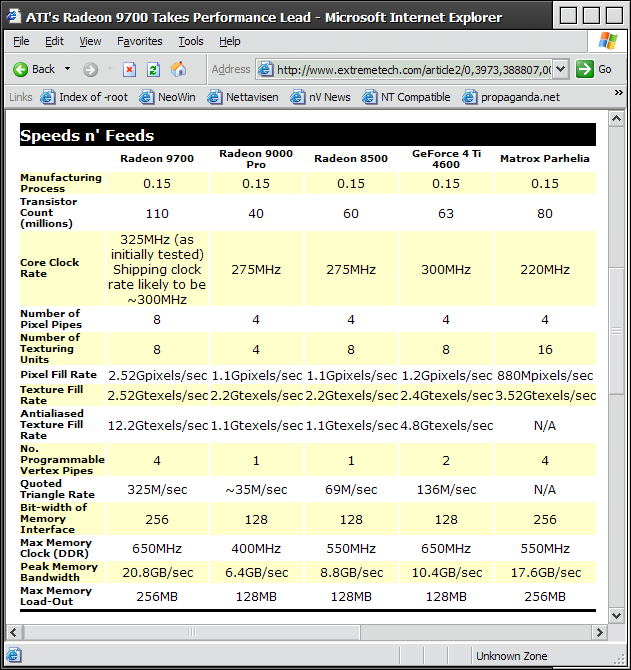
Task: Click the 12.2Gtexels/sec antialiased value
Action: pyautogui.click(x=158, y=426)
